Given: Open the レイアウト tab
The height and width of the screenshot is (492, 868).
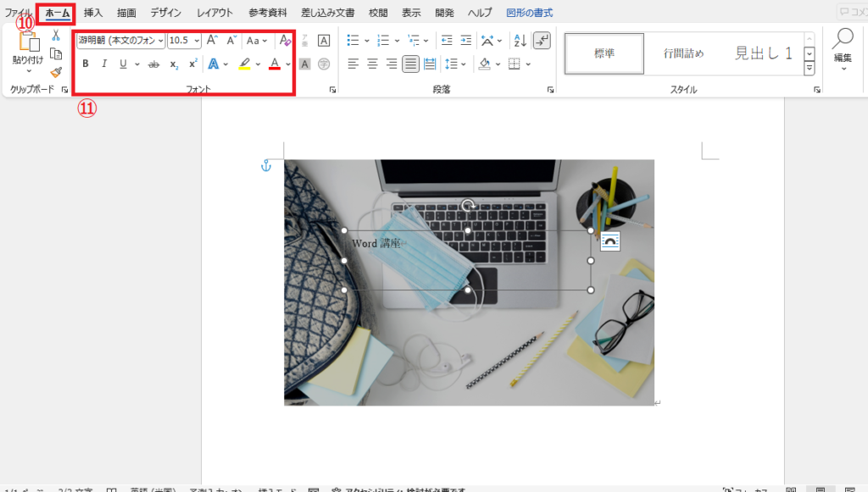Looking at the screenshot, I should click(214, 12).
